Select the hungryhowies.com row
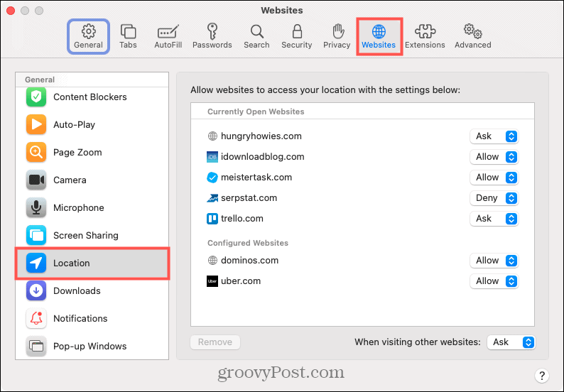 click(x=362, y=136)
